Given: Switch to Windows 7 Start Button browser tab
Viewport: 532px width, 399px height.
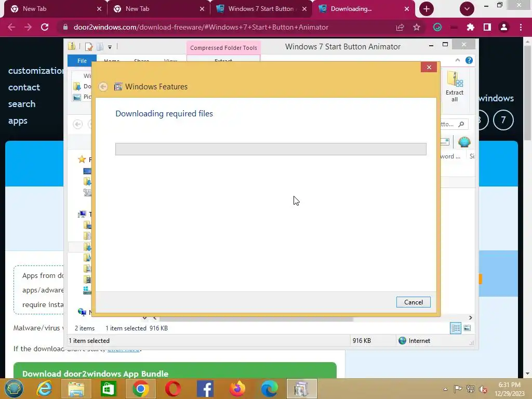Looking at the screenshot, I should [x=261, y=9].
